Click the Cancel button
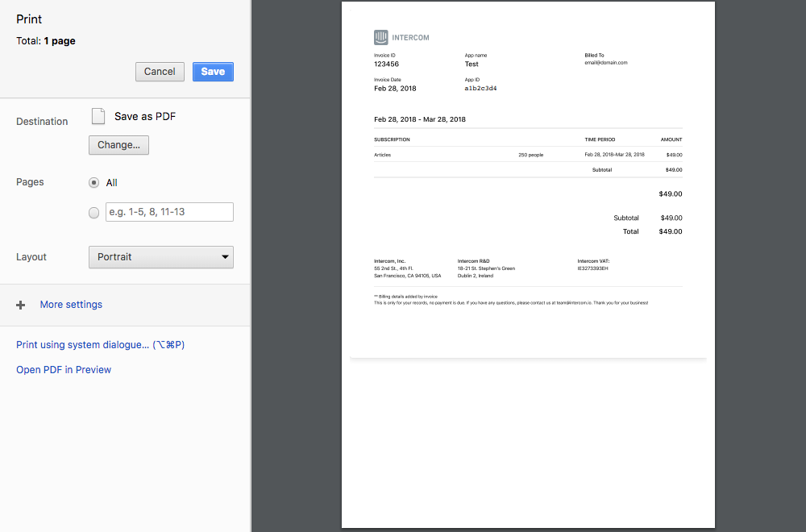Image resolution: width=806 pixels, height=532 pixels. 159,71
